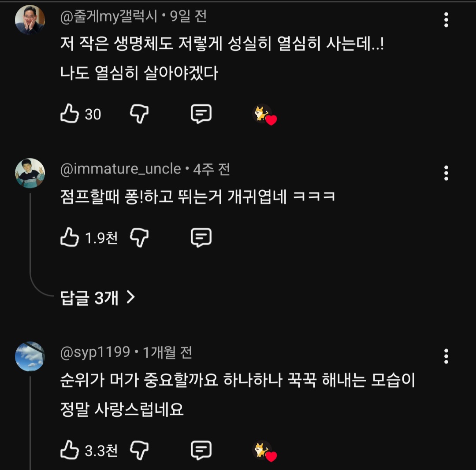Open three-dot menu for @immature_uncle comment
This screenshot has height=470, width=476.
[x=446, y=173]
